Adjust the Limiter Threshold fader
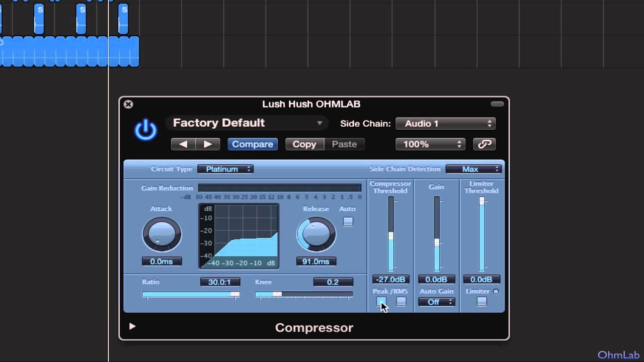Screen dimensions: 644x362 481,234
